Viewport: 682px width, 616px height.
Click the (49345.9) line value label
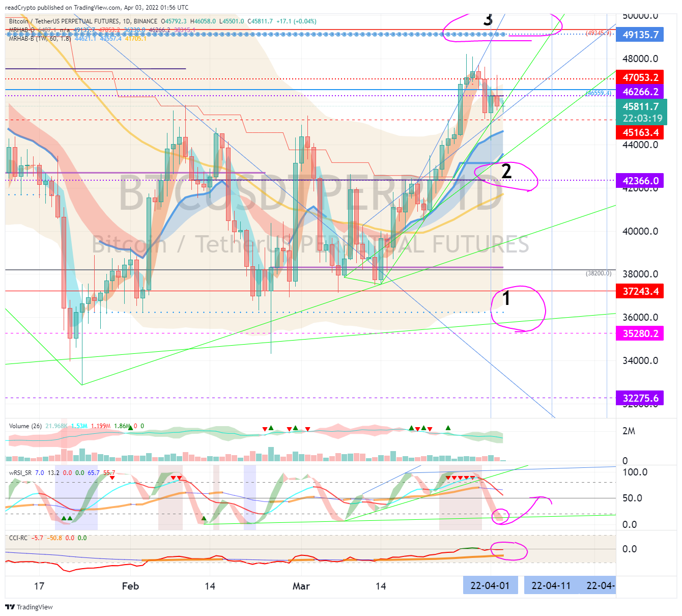599,33
